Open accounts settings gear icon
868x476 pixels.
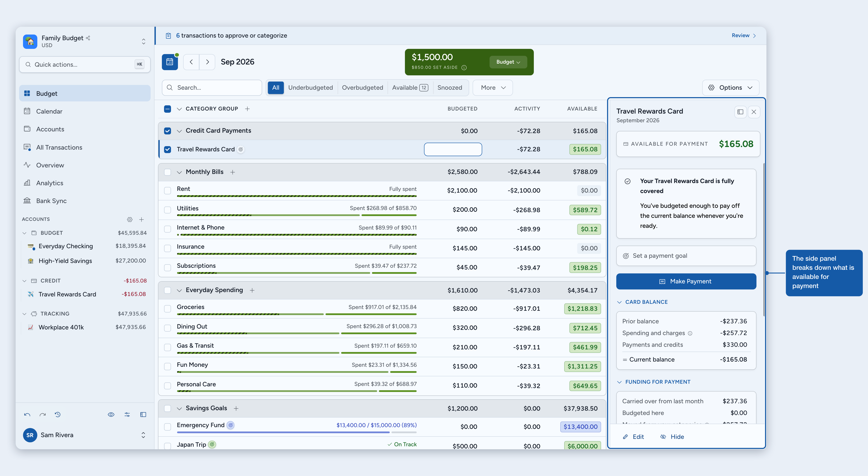coord(130,220)
